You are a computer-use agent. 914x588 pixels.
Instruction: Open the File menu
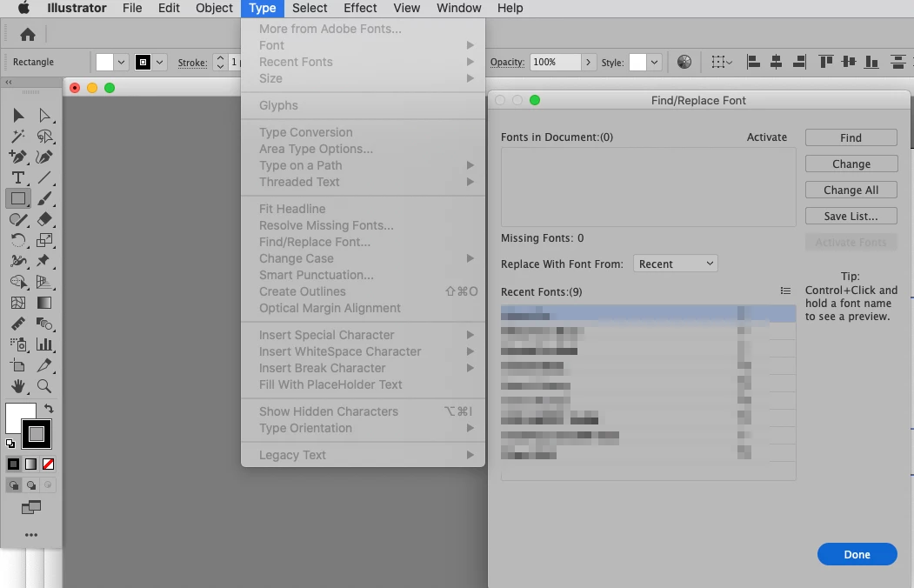click(x=132, y=8)
